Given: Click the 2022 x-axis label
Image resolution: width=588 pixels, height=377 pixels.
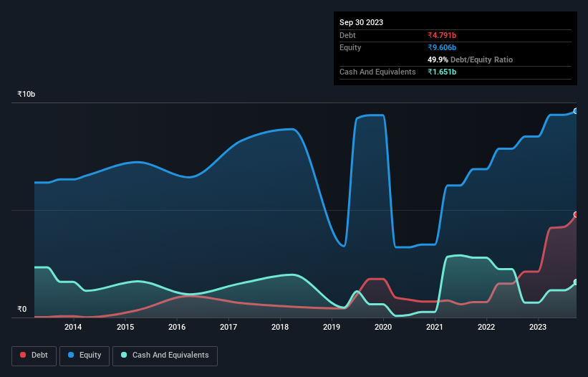Looking at the screenshot, I should tap(486, 327).
